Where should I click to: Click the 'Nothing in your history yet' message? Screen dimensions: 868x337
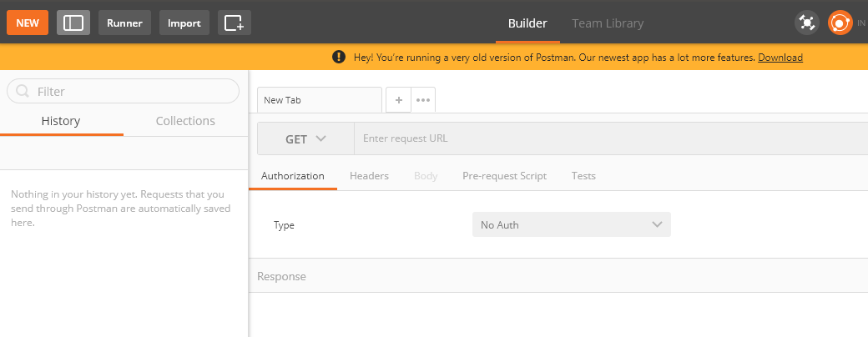click(121, 209)
